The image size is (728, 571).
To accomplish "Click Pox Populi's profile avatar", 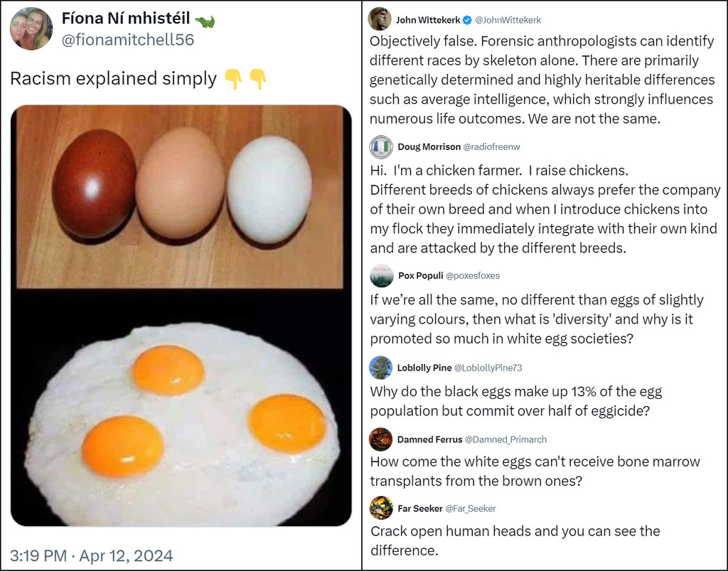I will pos(381,275).
